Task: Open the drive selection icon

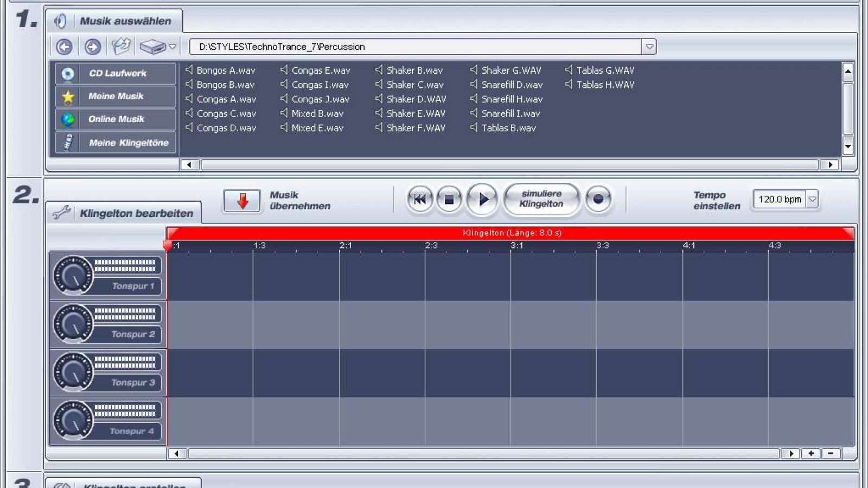Action: (x=152, y=47)
